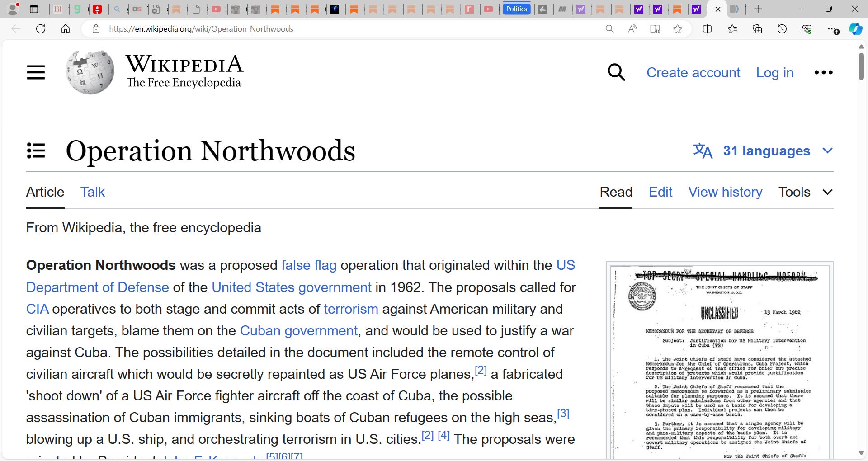Select the Article tab
This screenshot has height=461, width=868.
45,192
